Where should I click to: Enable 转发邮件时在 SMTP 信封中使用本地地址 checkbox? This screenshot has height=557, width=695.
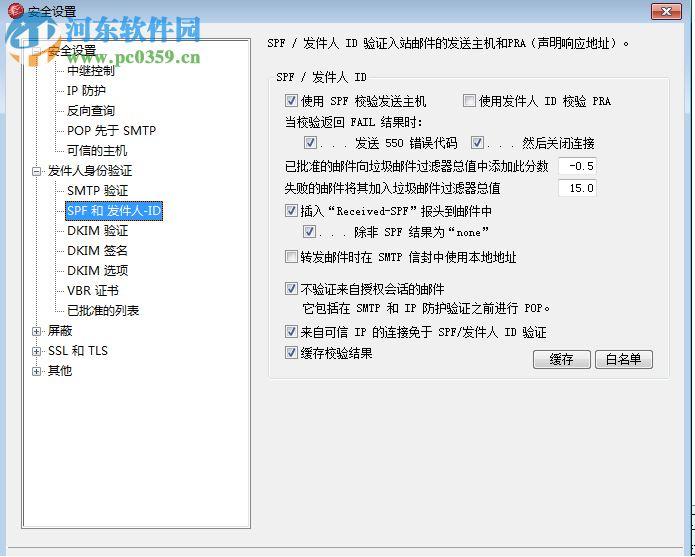[x=291, y=257]
